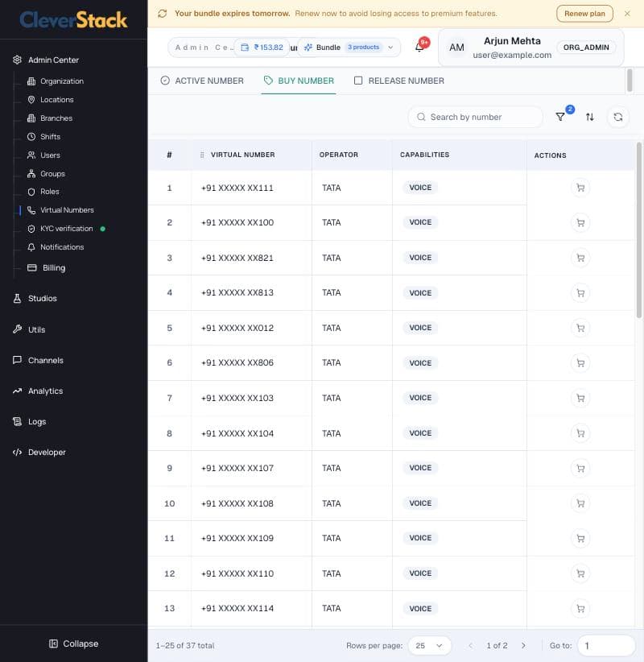This screenshot has height=662, width=644.
Task: Click the table's vertical scrollbar
Action: click(639, 230)
